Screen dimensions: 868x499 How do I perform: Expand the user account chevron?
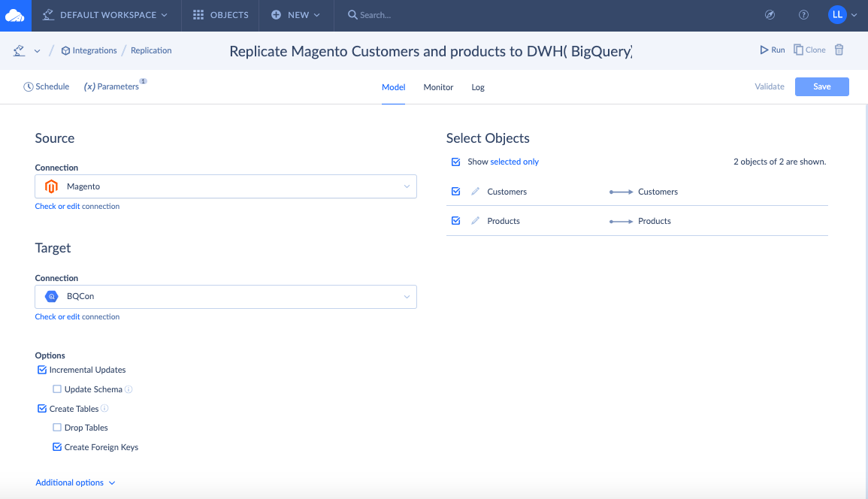pos(854,15)
